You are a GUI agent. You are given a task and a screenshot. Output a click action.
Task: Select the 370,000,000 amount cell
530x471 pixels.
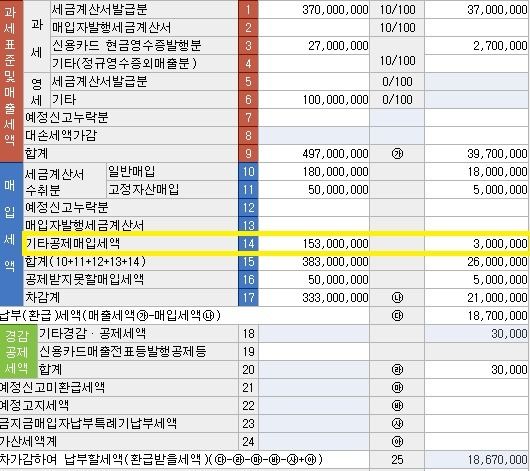pyautogui.click(x=314, y=9)
